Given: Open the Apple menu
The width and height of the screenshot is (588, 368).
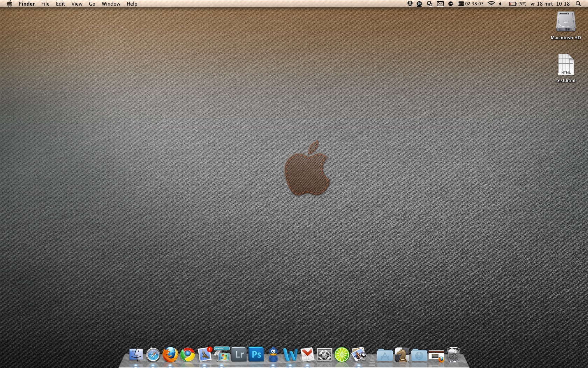Looking at the screenshot, I should [9, 4].
